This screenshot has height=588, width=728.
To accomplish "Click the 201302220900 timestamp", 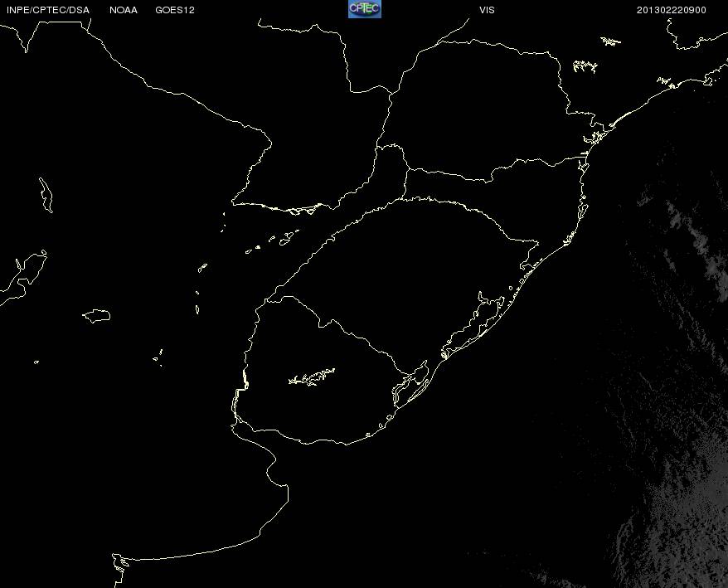I will click(672, 10).
